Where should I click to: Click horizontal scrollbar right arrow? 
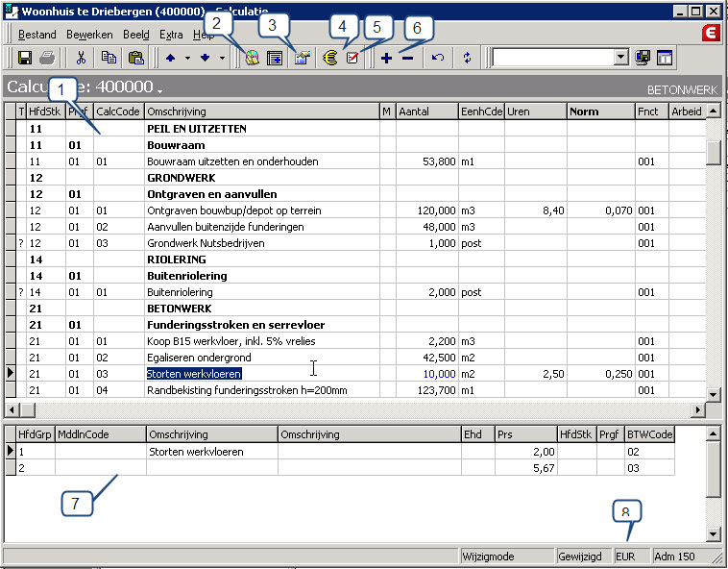[x=698, y=410]
